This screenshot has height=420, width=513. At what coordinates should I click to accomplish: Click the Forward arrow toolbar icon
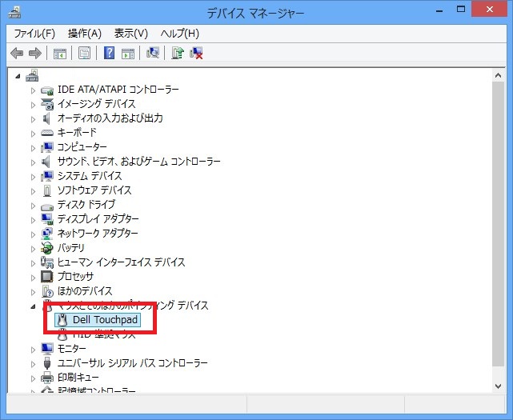[35, 53]
